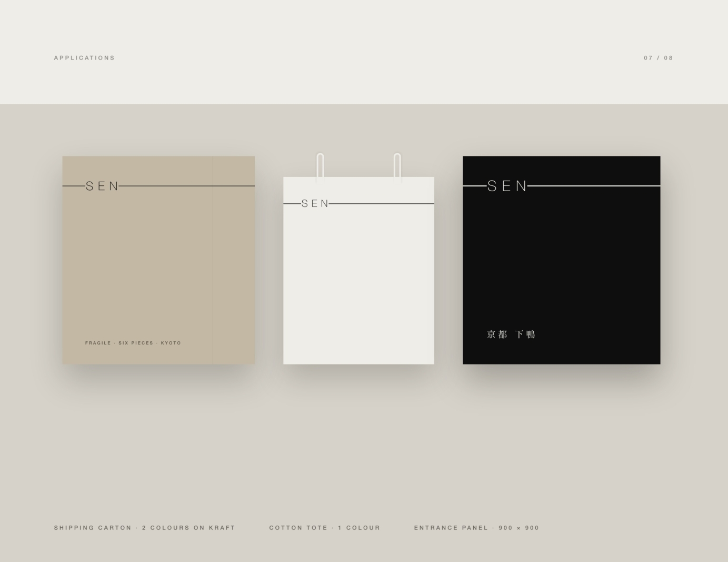Click the white line across the black panel
The height and width of the screenshot is (562, 728).
(x=594, y=186)
